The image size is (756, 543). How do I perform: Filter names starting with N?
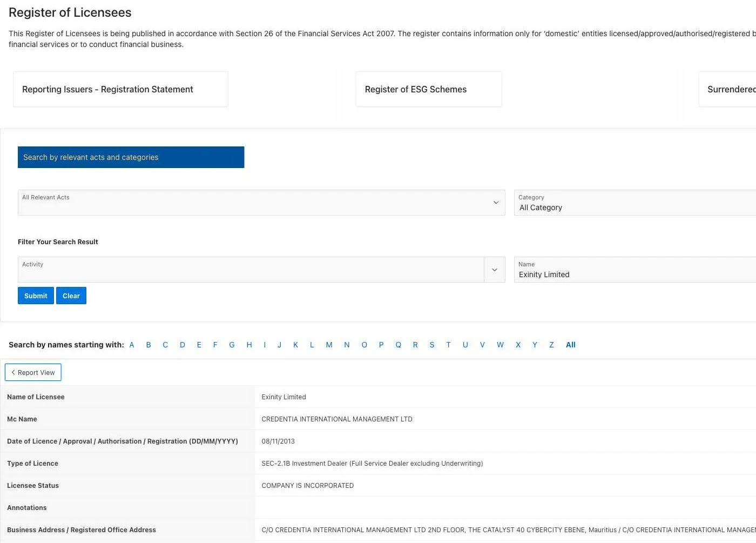click(x=347, y=345)
